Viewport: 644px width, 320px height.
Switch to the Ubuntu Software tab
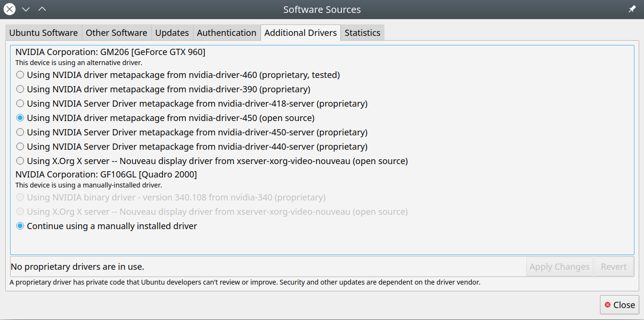click(44, 33)
